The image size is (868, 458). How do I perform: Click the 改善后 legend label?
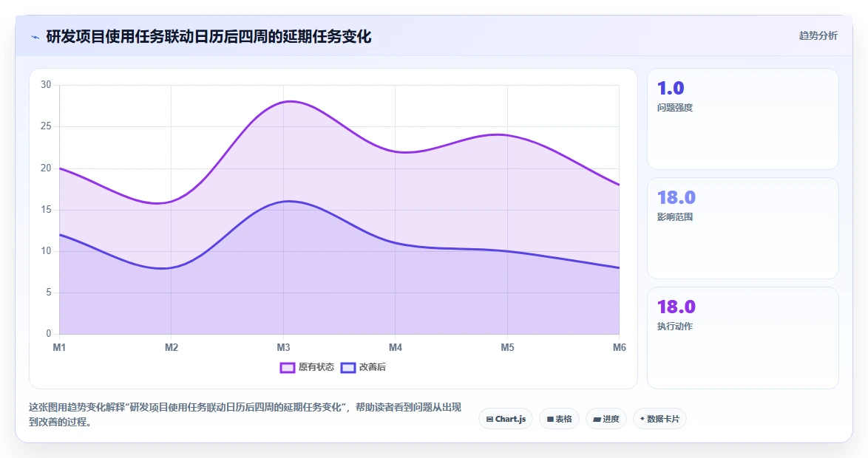373,367
